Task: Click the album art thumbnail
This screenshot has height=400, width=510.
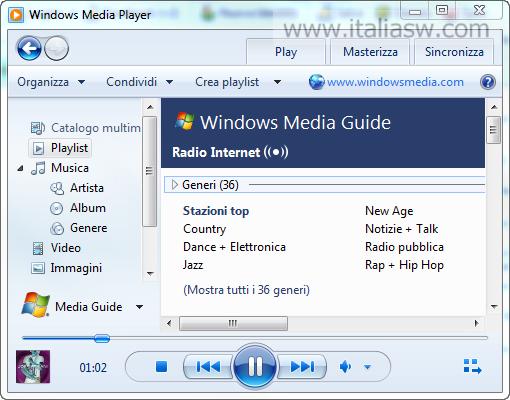Action: click(33, 367)
